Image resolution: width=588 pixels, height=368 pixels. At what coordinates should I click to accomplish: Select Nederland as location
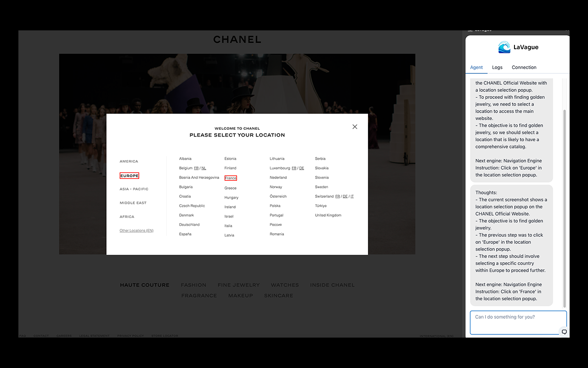click(x=278, y=178)
